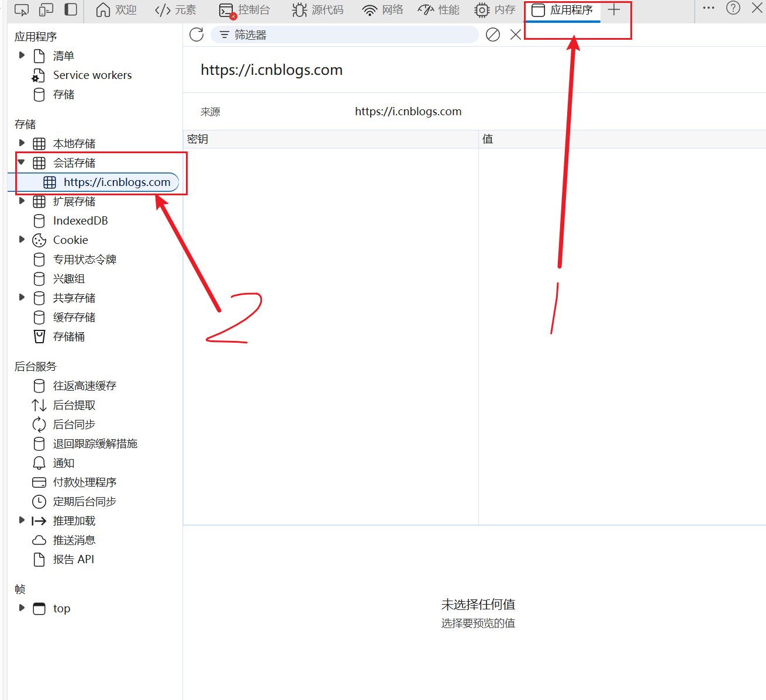This screenshot has height=700, width=766.
Task: Click the clear all storage circle-slash icon
Action: (x=493, y=35)
